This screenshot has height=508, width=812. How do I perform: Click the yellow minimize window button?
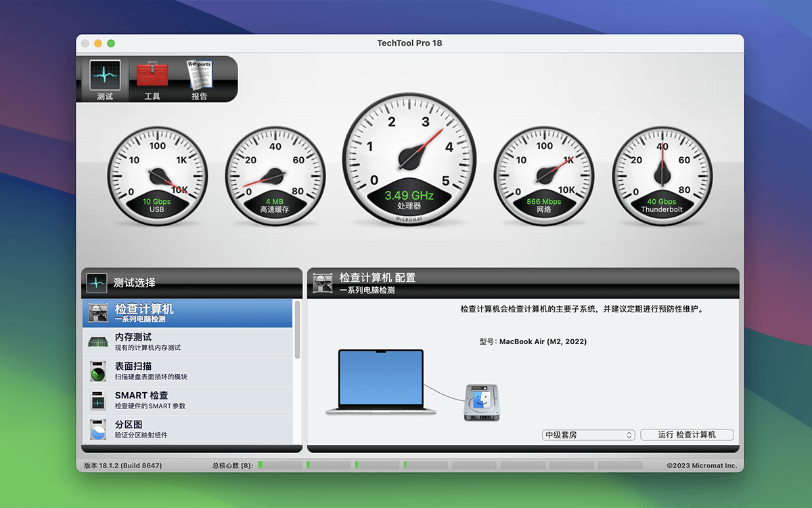[98, 43]
